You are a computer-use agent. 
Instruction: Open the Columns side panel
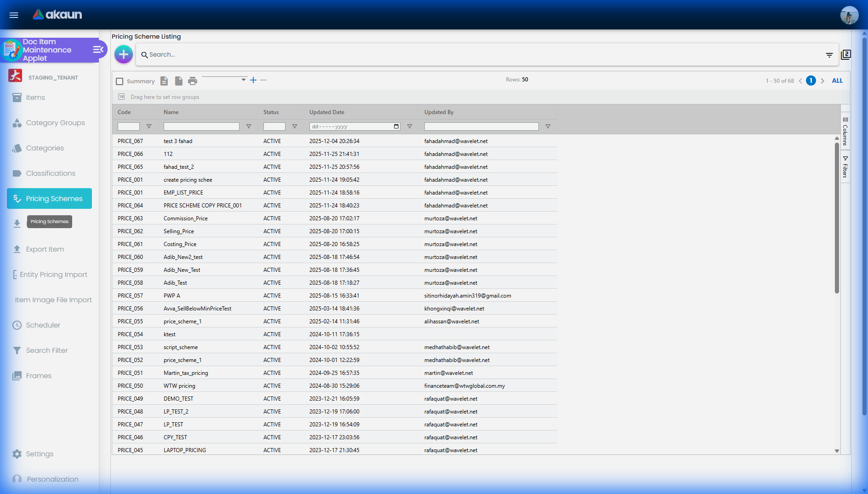pyautogui.click(x=845, y=132)
